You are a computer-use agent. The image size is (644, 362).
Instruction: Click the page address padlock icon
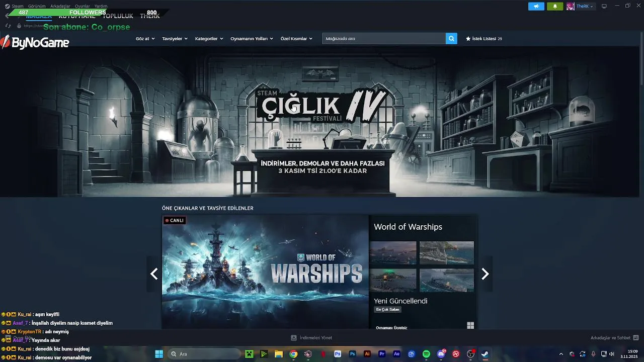[19, 26]
